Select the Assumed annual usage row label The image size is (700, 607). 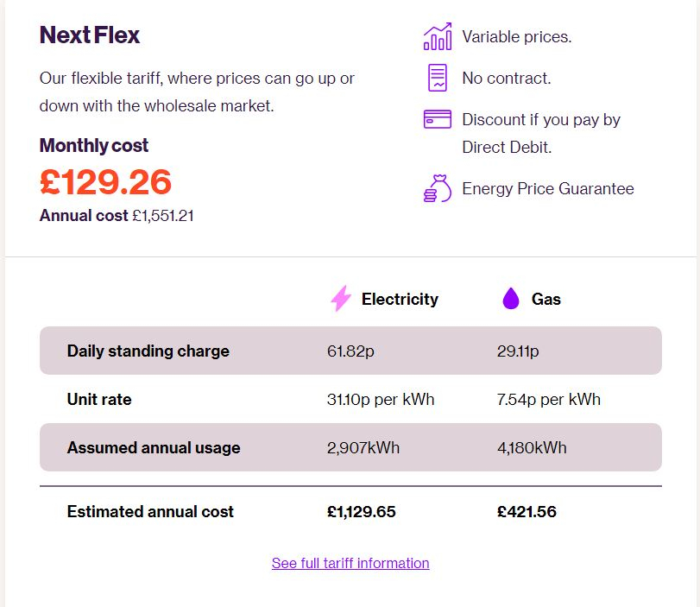click(x=154, y=447)
